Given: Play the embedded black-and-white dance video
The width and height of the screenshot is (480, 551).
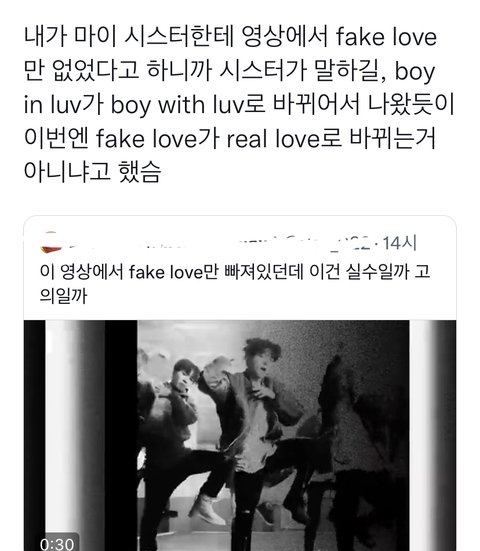Looking at the screenshot, I should (x=240, y=435).
